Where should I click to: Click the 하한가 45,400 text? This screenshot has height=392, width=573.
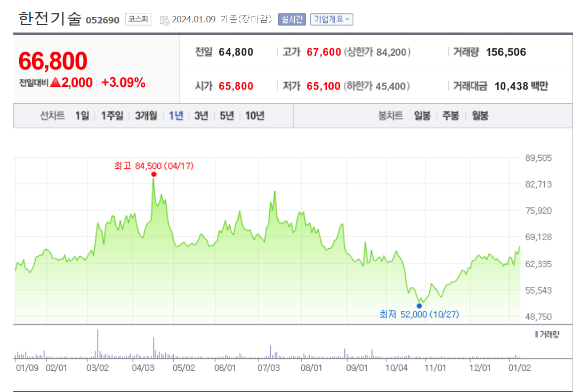pos(376,86)
